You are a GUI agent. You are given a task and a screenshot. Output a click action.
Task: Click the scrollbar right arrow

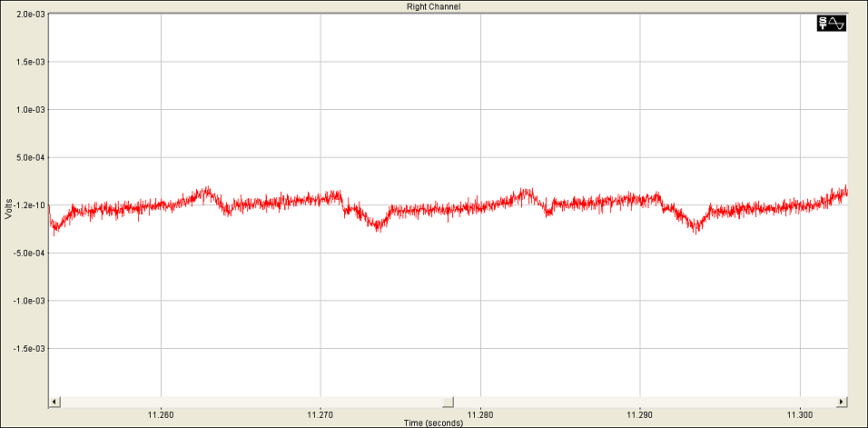842,402
